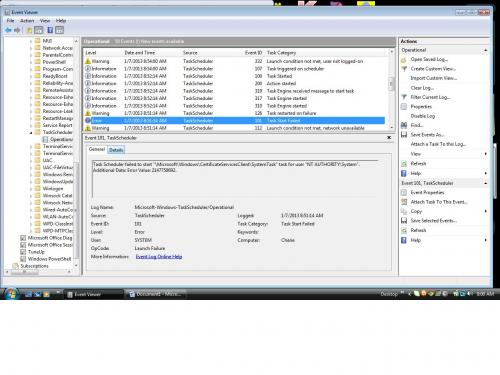Click the Open Saved Log folder icon

(x=404, y=59)
